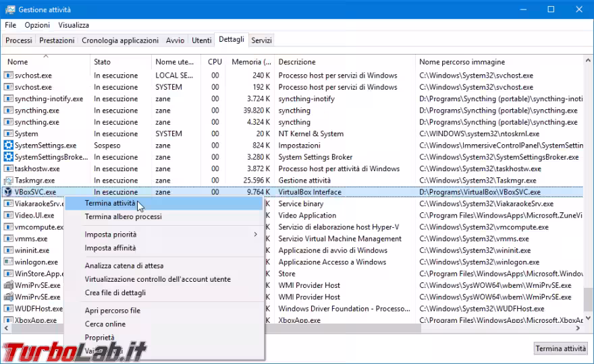Click the Termina attività button at bottom right
The height and width of the screenshot is (364, 594).
click(x=561, y=348)
